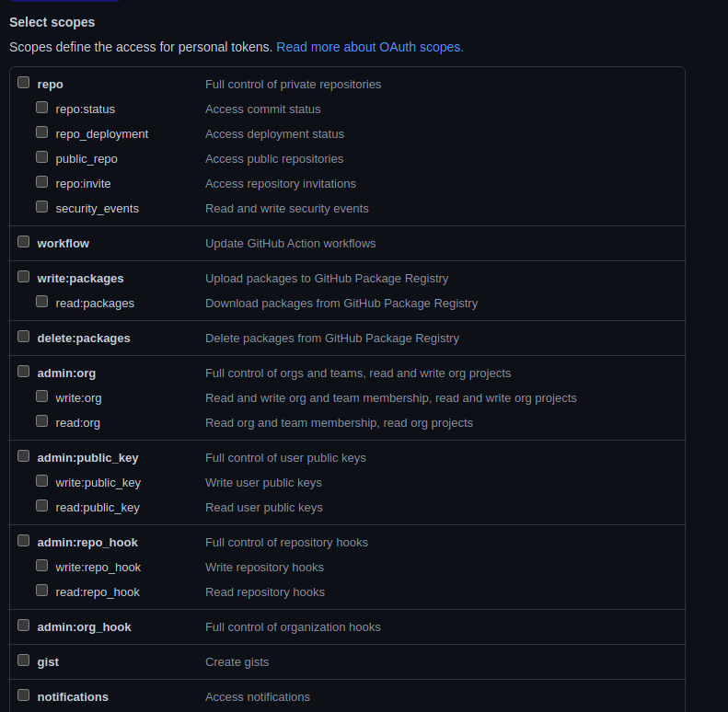728x712 pixels.
Task: Select the notifications scope checkbox
Action: (24, 695)
